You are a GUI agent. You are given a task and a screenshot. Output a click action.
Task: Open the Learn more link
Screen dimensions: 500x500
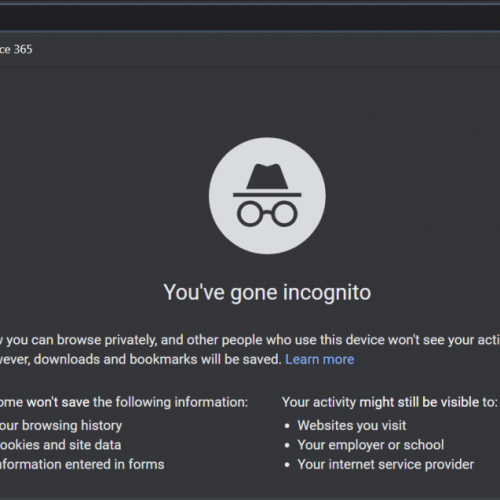[320, 359]
